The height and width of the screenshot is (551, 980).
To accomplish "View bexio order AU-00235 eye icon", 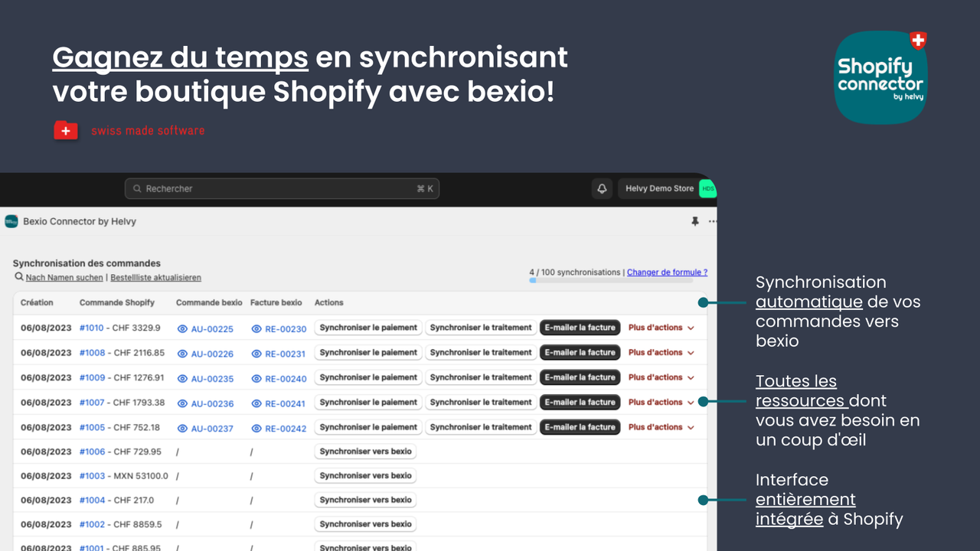I will coord(182,379).
